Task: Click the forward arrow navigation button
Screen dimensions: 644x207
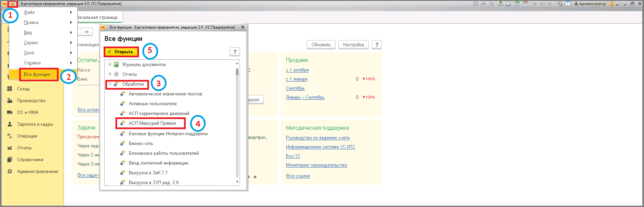Action: [x=86, y=32]
